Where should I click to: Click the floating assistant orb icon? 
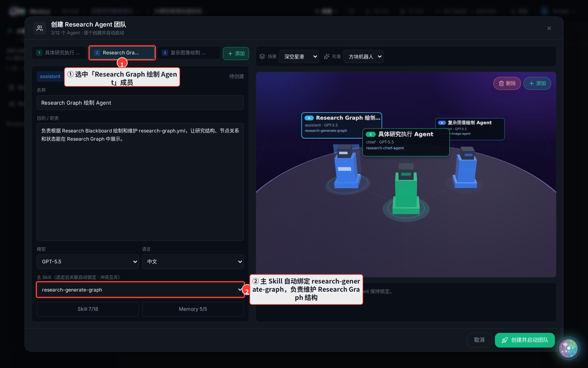tap(569, 348)
